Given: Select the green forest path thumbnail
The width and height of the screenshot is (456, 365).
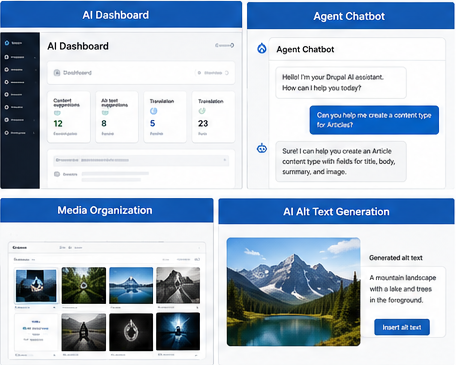Looking at the screenshot, I should click(84, 285).
